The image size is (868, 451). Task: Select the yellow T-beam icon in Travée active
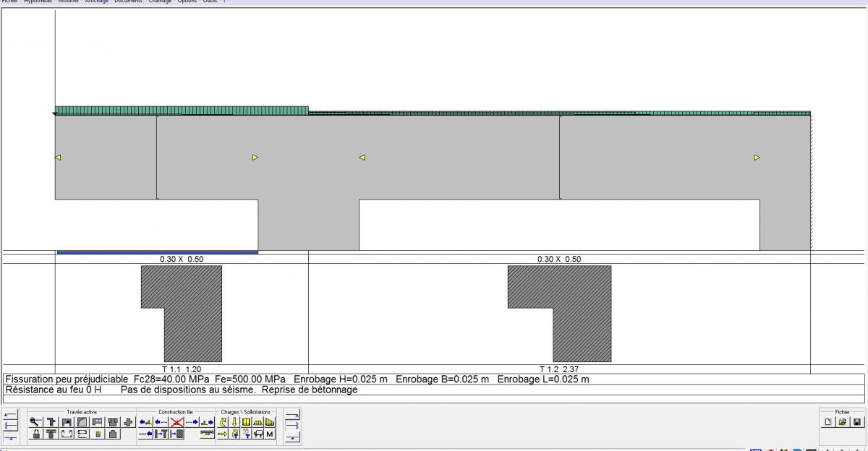[51, 434]
